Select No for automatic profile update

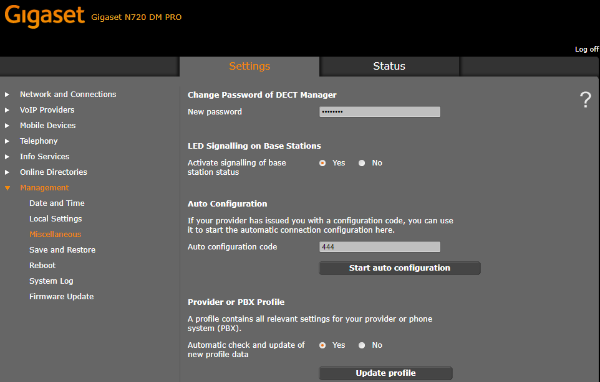tap(362, 345)
